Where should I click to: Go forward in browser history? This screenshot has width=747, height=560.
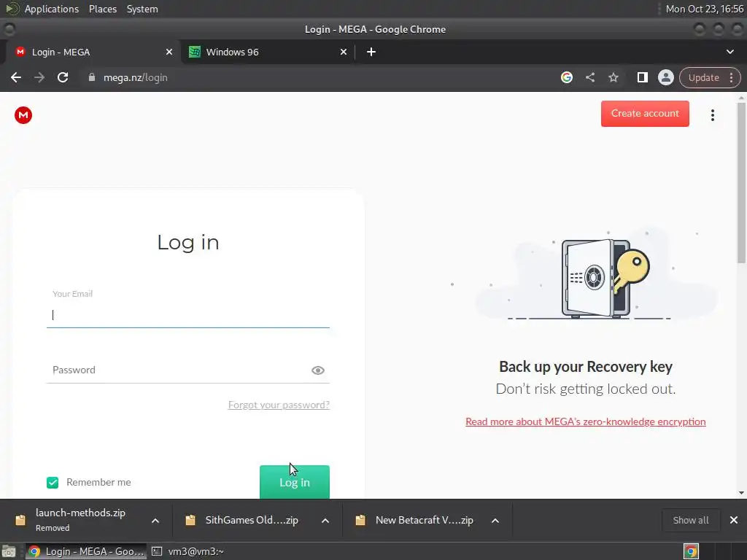(x=39, y=77)
